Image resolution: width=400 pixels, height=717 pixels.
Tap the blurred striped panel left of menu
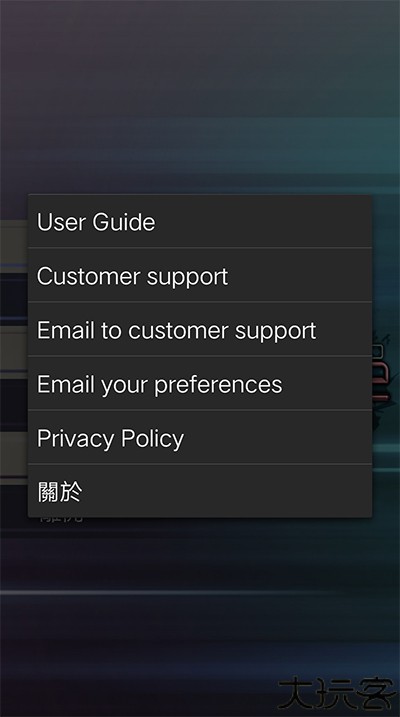(14, 352)
